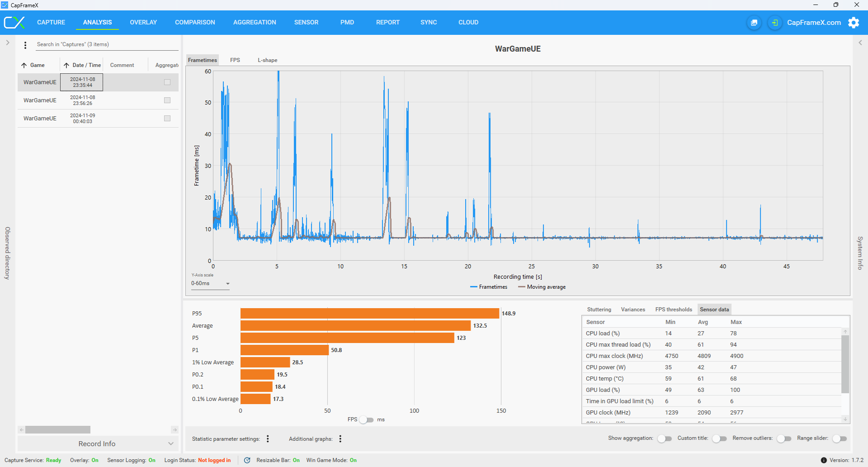Toggle Custom title switch
This screenshot has height=467, width=868.
(x=719, y=438)
